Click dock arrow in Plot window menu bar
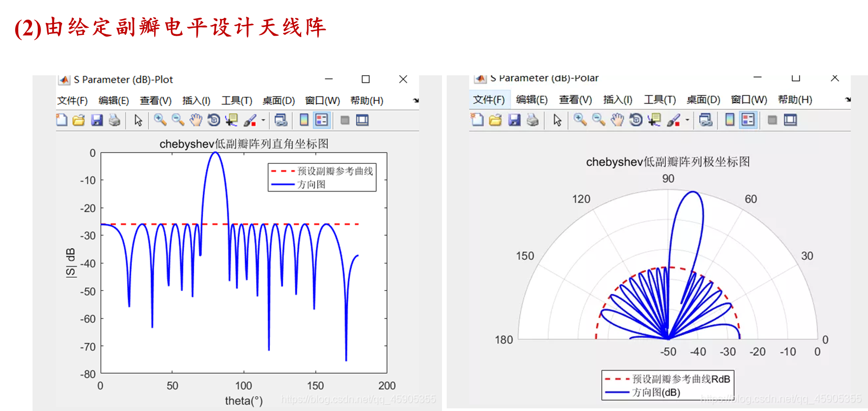This screenshot has height=411, width=868. coord(416,100)
